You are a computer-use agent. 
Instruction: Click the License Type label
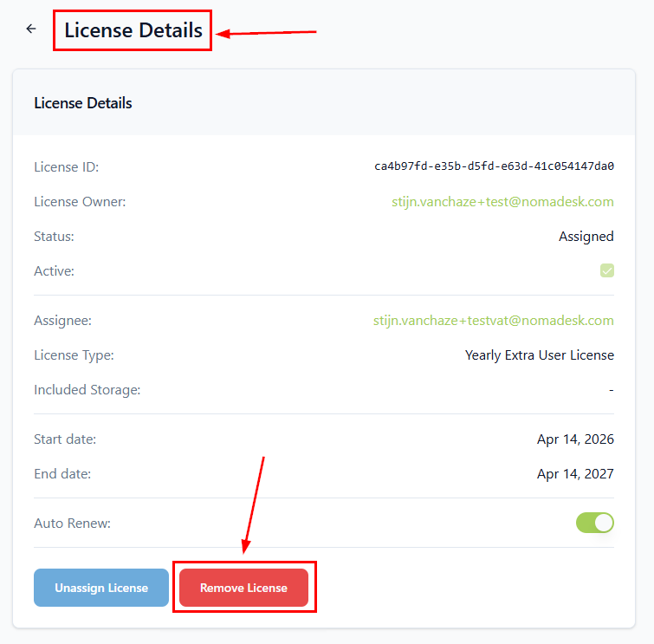point(74,355)
